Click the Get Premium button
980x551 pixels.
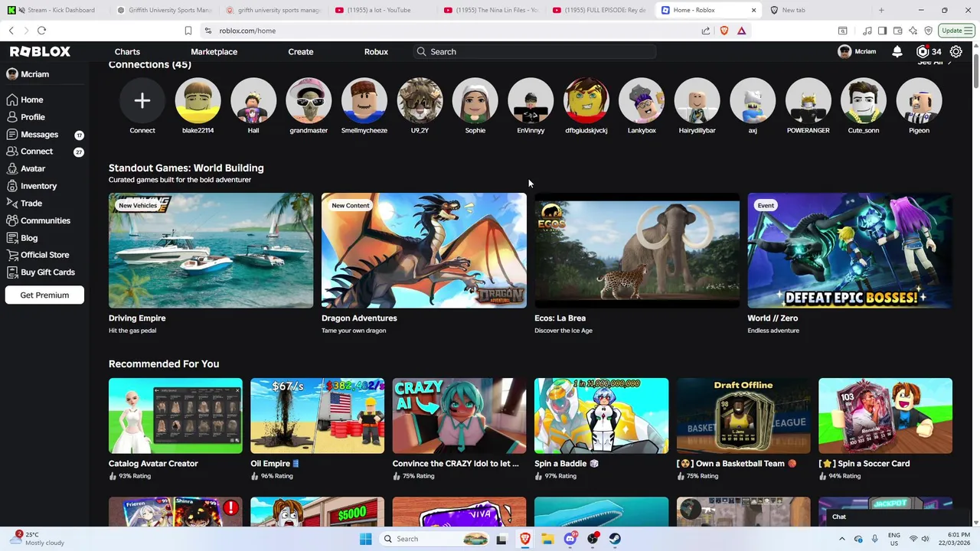coord(44,295)
